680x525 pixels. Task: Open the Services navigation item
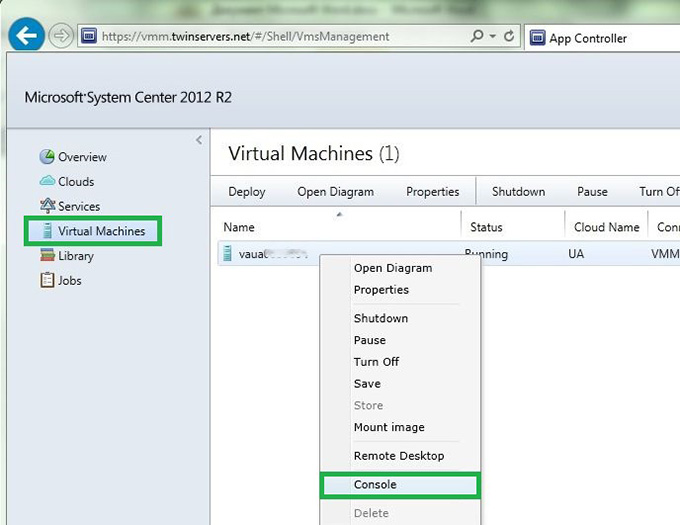pyautogui.click(x=79, y=206)
